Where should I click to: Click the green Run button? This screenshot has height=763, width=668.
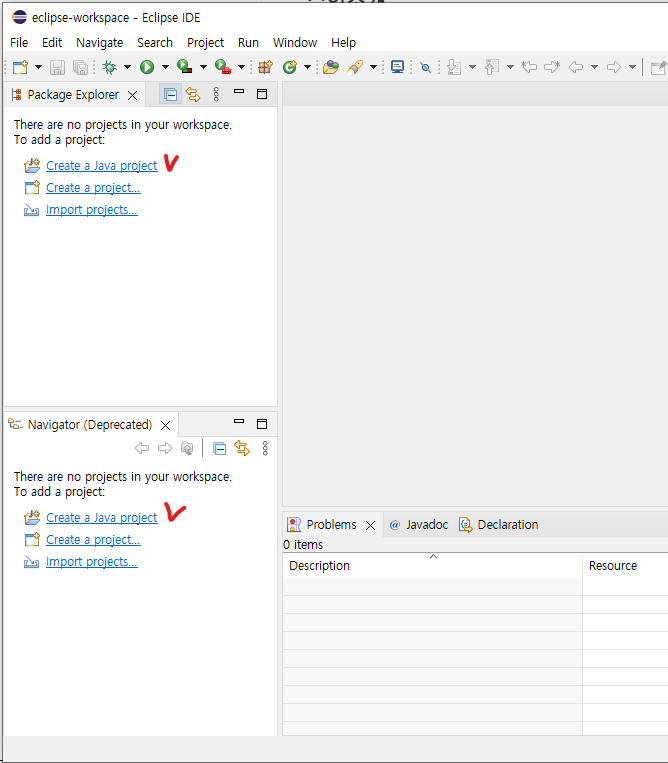point(147,67)
